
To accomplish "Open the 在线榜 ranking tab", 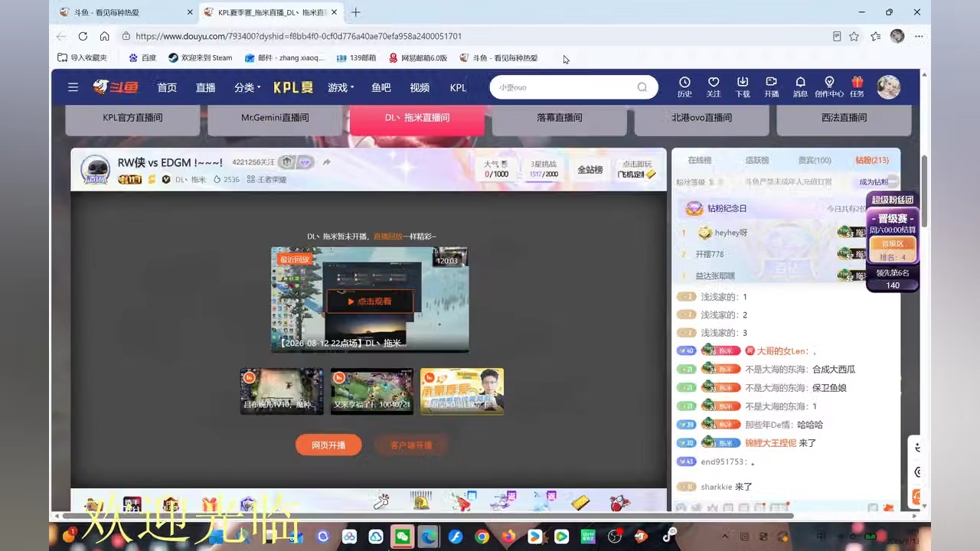I will [x=700, y=160].
